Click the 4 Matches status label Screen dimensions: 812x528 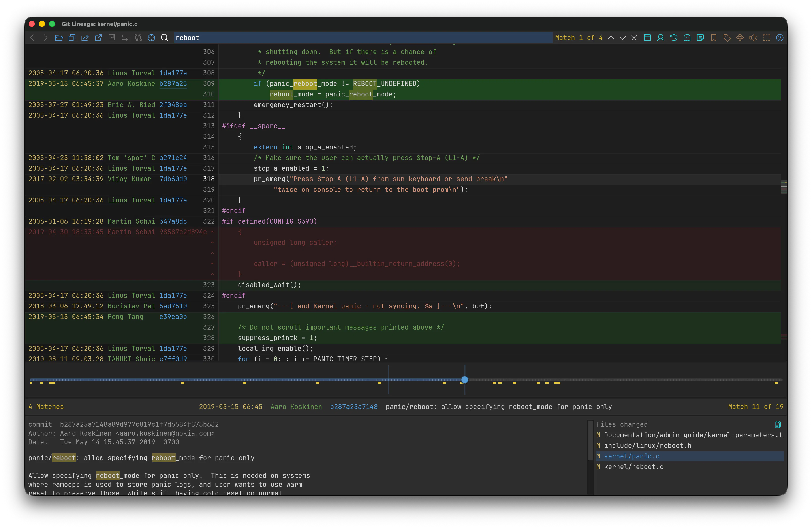coord(46,407)
